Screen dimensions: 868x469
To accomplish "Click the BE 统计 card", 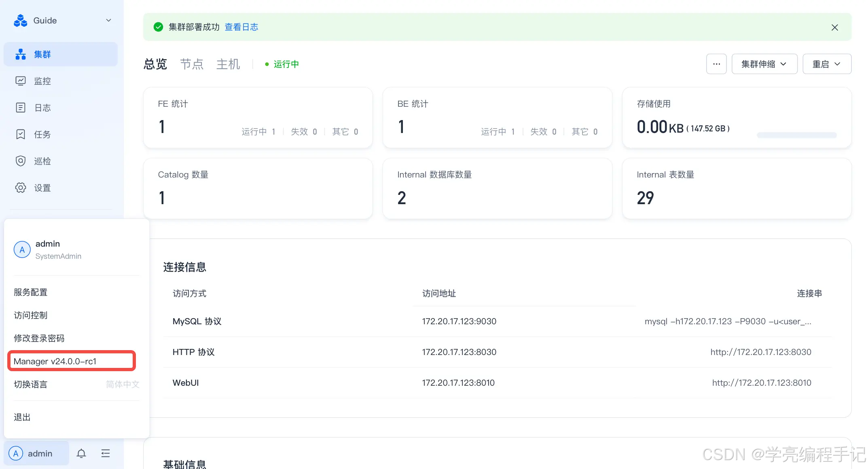I will (x=498, y=118).
